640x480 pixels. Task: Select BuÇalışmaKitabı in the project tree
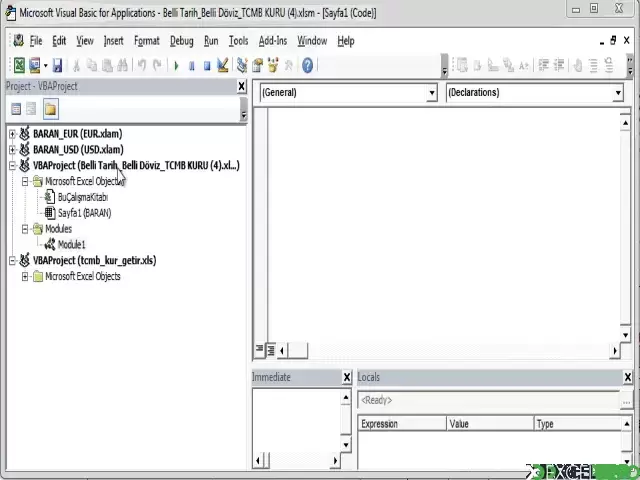tap(83, 197)
